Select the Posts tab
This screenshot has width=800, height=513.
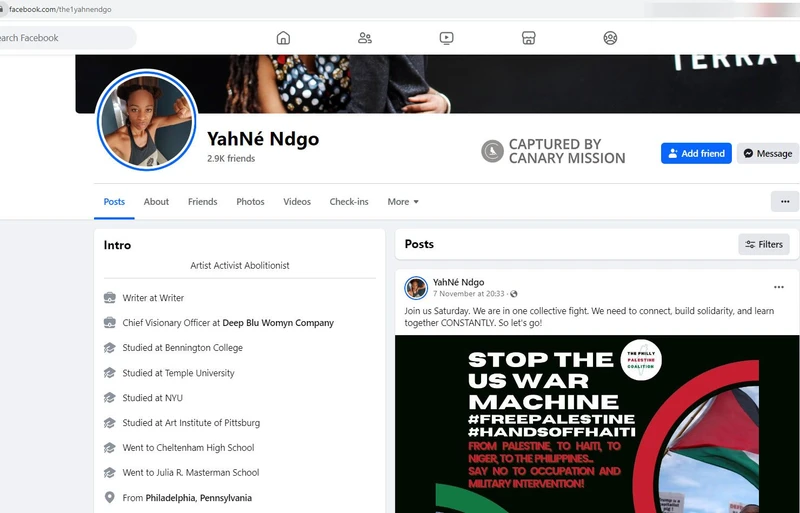[114, 202]
